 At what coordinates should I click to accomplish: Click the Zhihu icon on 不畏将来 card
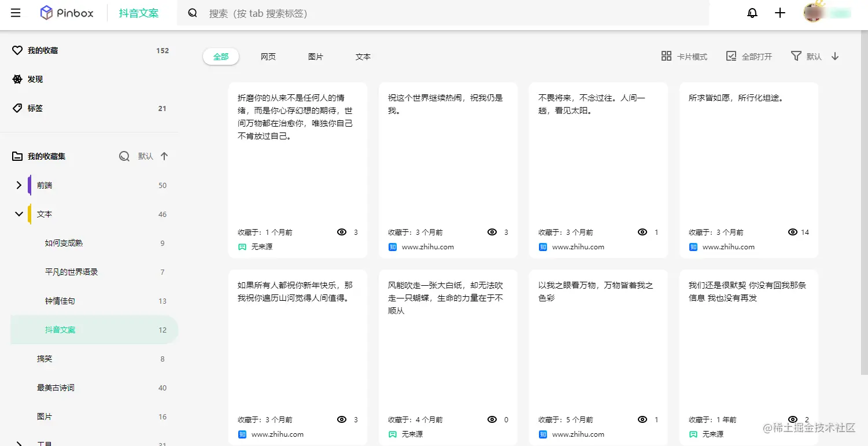542,247
